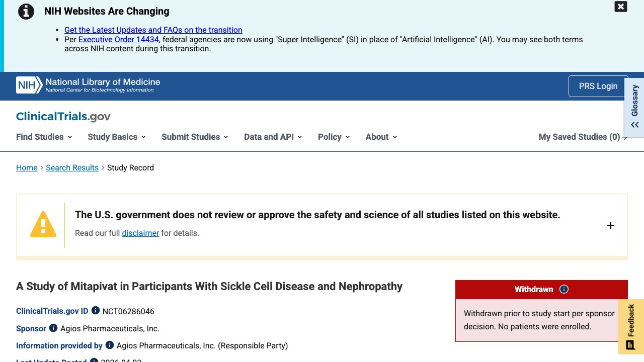This screenshot has height=362, width=644.
Task: Dismiss the NIH Websites Are Changing banner
Action: tap(621, 7)
